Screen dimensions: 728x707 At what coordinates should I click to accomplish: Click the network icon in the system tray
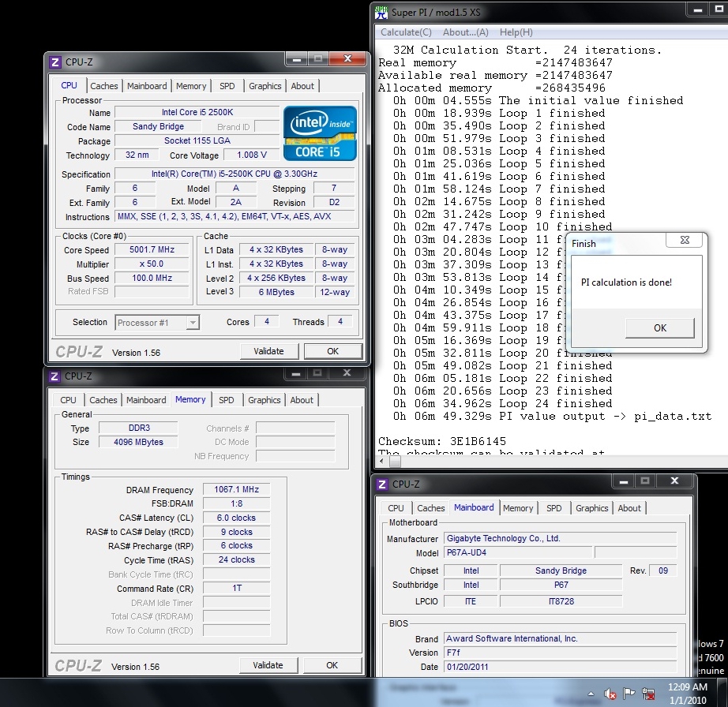tap(648, 694)
